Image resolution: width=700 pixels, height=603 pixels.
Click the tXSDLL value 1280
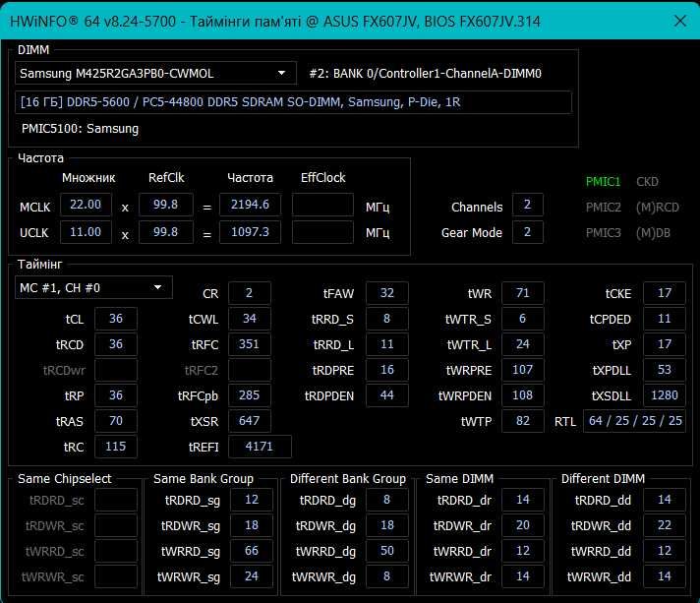[x=665, y=395]
